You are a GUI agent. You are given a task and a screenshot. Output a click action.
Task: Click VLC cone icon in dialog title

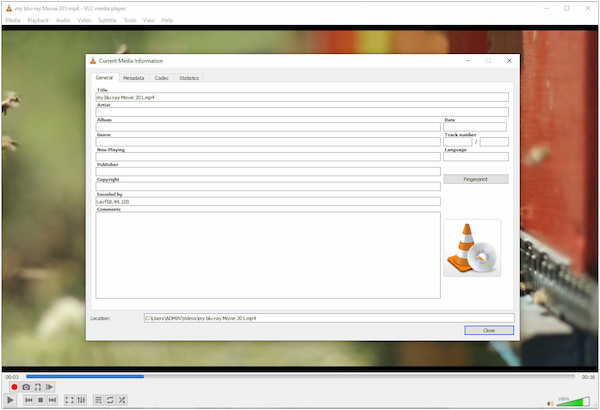93,60
